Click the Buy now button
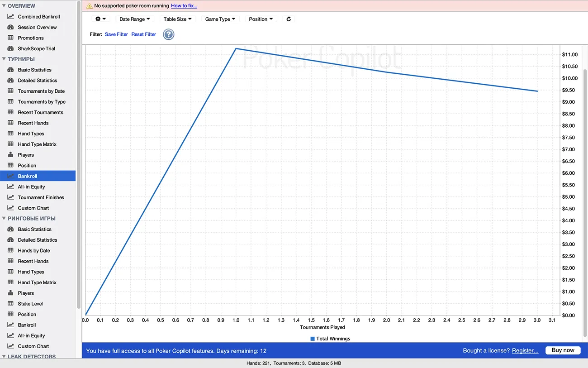588x368 pixels. (563, 350)
